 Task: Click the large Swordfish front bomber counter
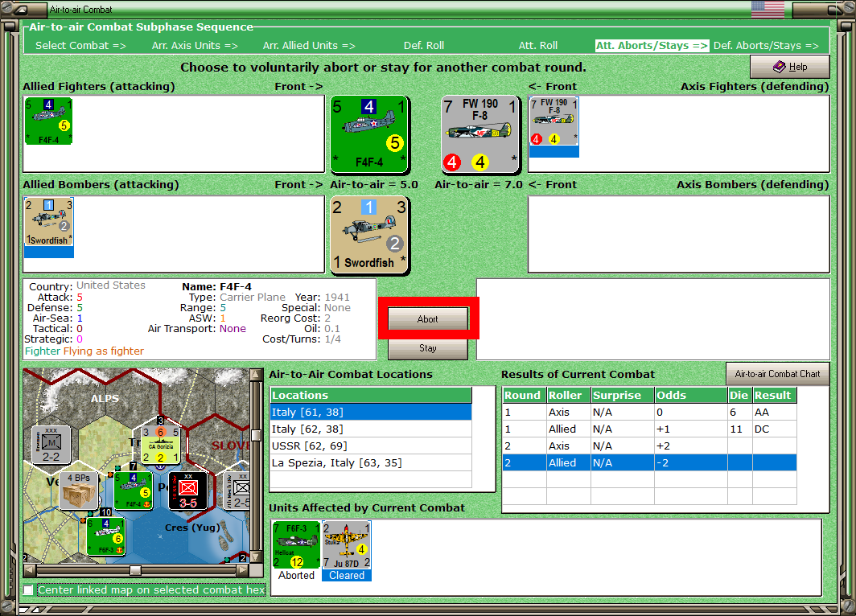coord(369,235)
